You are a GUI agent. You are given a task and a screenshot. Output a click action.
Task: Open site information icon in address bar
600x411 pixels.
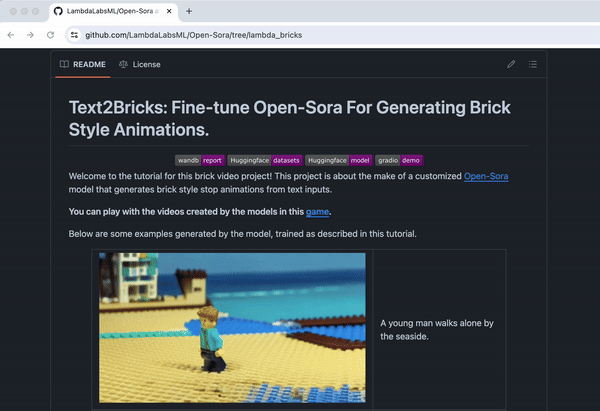tap(74, 35)
